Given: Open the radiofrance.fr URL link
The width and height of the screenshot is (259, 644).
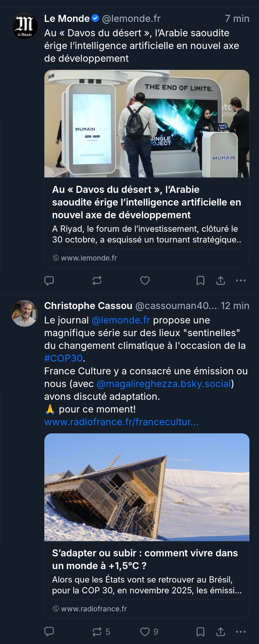Looking at the screenshot, I should [x=121, y=422].
